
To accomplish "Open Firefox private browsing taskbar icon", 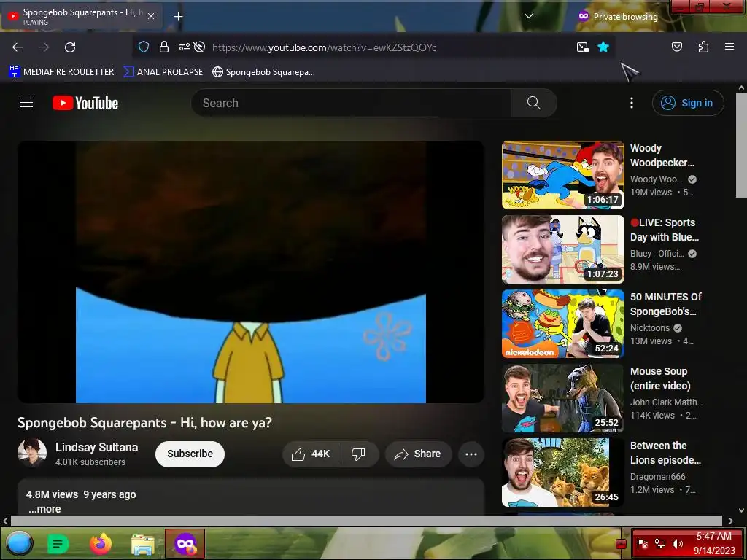I will 185,543.
